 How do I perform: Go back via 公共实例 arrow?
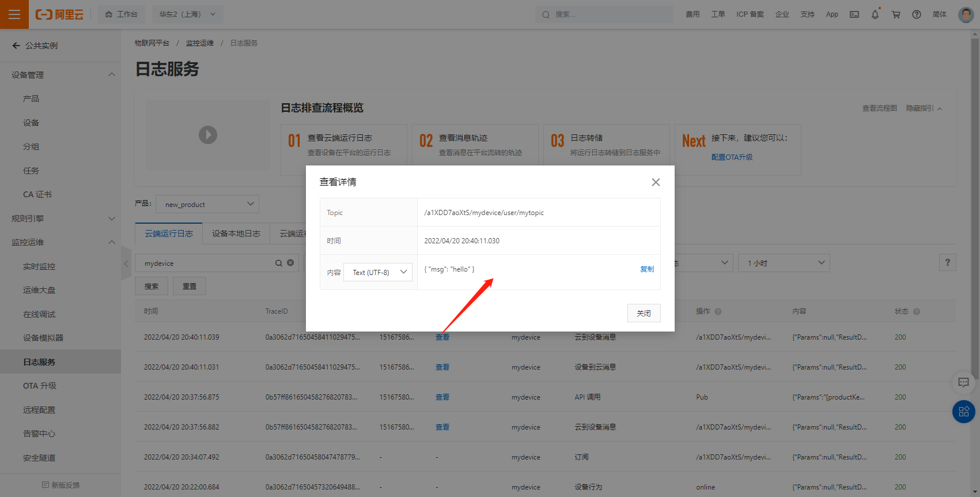point(16,46)
